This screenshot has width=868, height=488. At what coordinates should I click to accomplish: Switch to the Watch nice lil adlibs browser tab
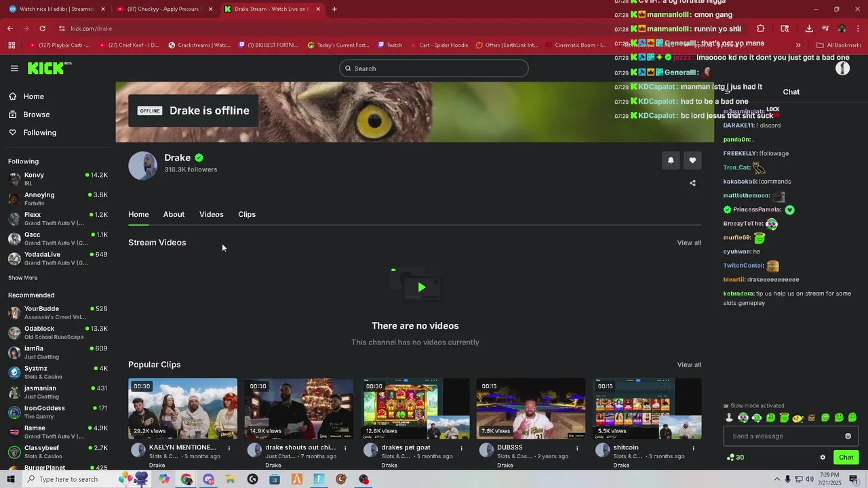click(56, 9)
